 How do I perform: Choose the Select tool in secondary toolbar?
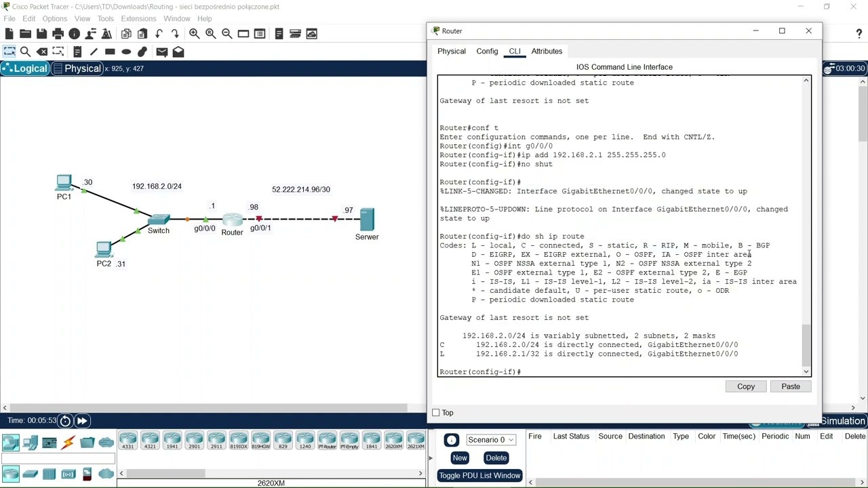click(x=9, y=52)
